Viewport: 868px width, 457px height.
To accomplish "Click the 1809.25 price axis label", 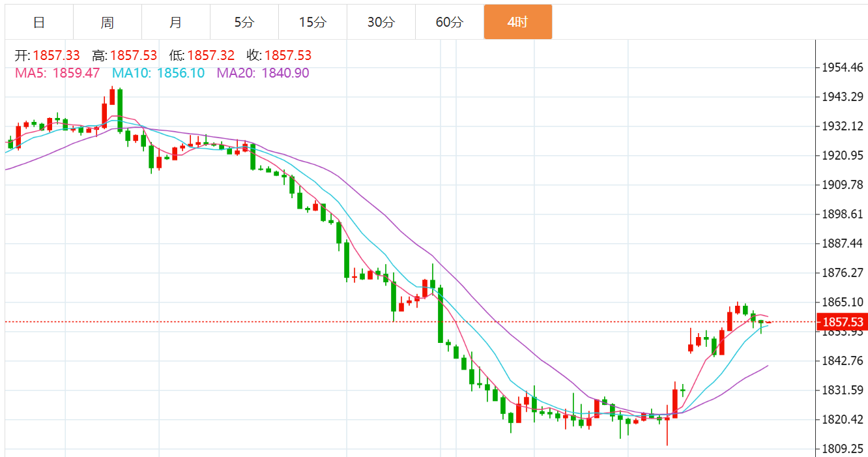I will [x=843, y=449].
